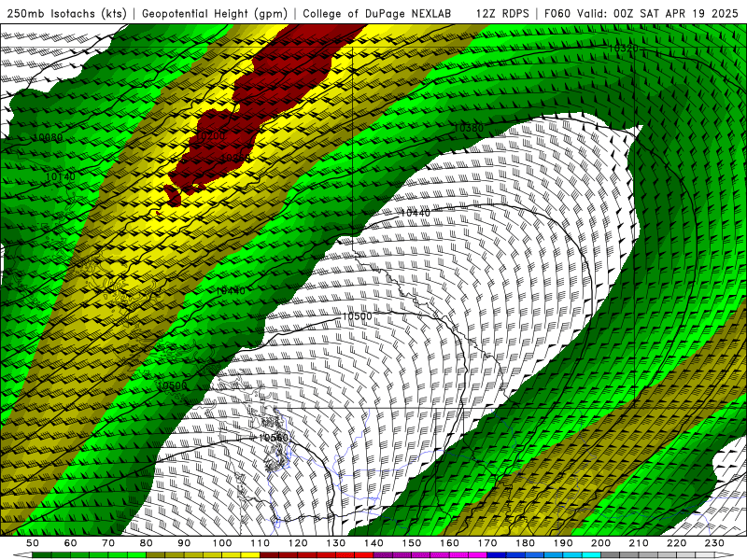The image size is (747, 560).
Task: Select the 10080 contour label
Action: click(49, 137)
